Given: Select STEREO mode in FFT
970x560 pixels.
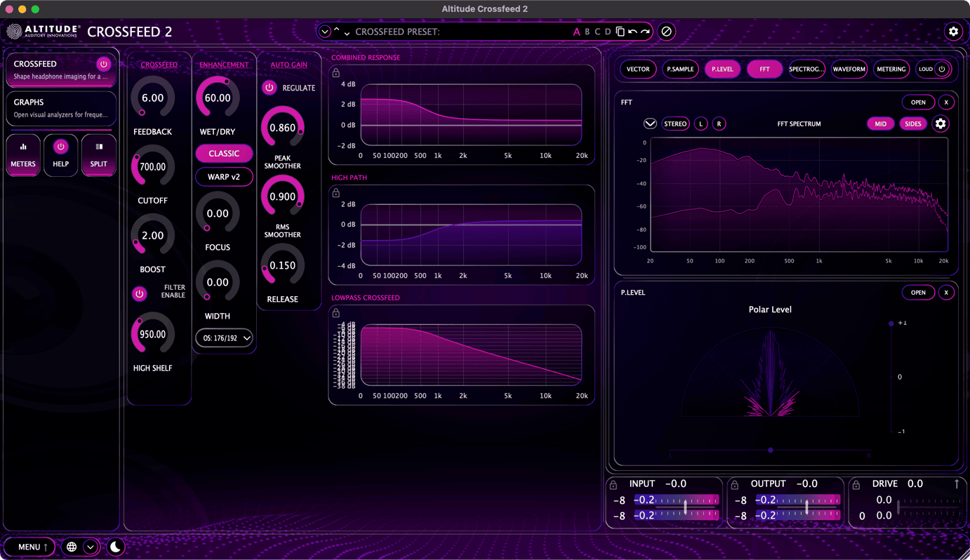Looking at the screenshot, I should tap(675, 124).
